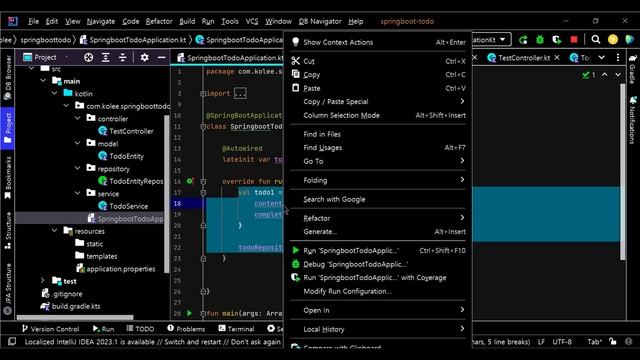Open the DB Browser side panel
The height and width of the screenshot is (360, 640).
click(x=7, y=78)
